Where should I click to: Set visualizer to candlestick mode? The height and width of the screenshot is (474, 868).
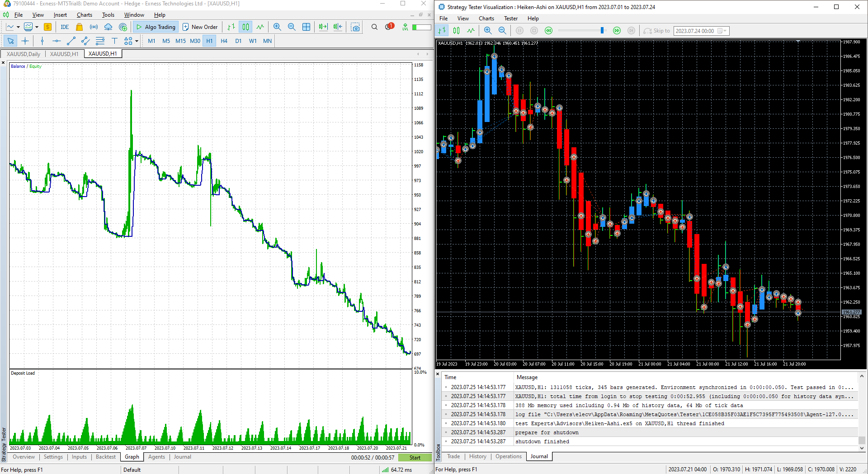(x=457, y=31)
